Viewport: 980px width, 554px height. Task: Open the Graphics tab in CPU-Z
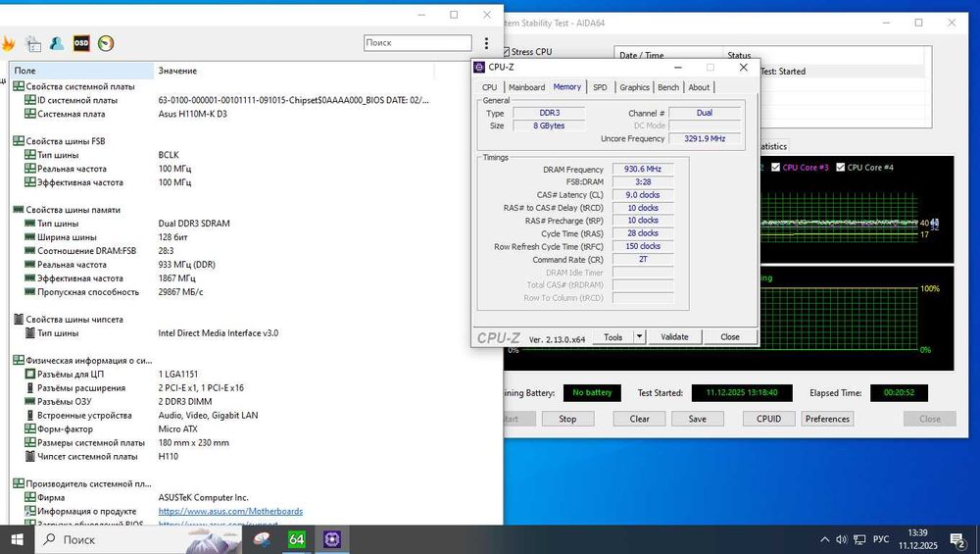tap(634, 87)
